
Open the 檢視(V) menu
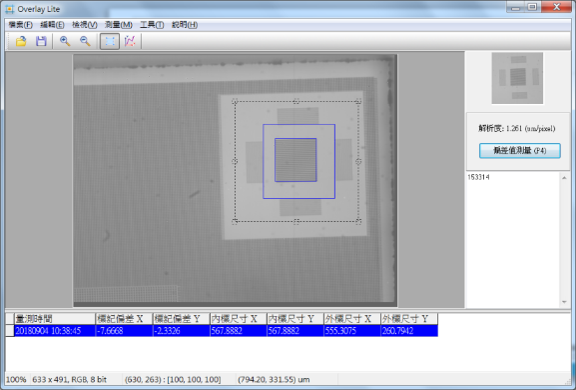coord(84,25)
